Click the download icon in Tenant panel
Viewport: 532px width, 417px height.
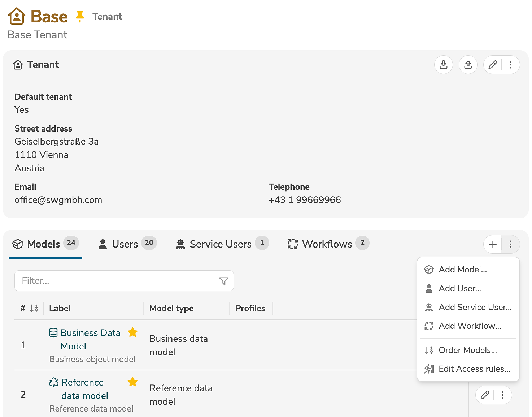click(x=444, y=65)
